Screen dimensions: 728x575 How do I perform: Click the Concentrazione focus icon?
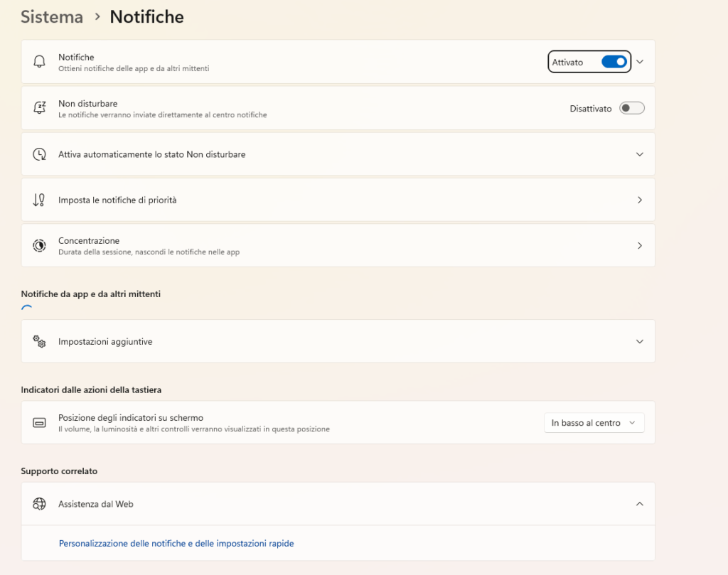click(39, 245)
